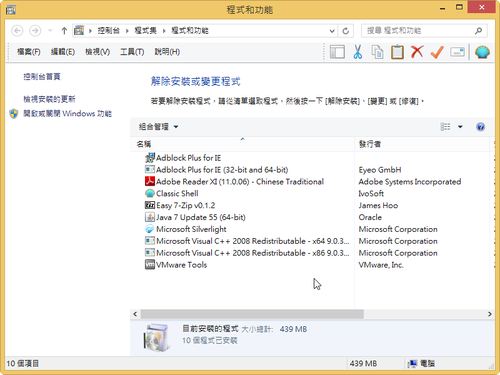Sort by the 名稱 column header
Viewport: 500px width, 375px height.
[242, 144]
